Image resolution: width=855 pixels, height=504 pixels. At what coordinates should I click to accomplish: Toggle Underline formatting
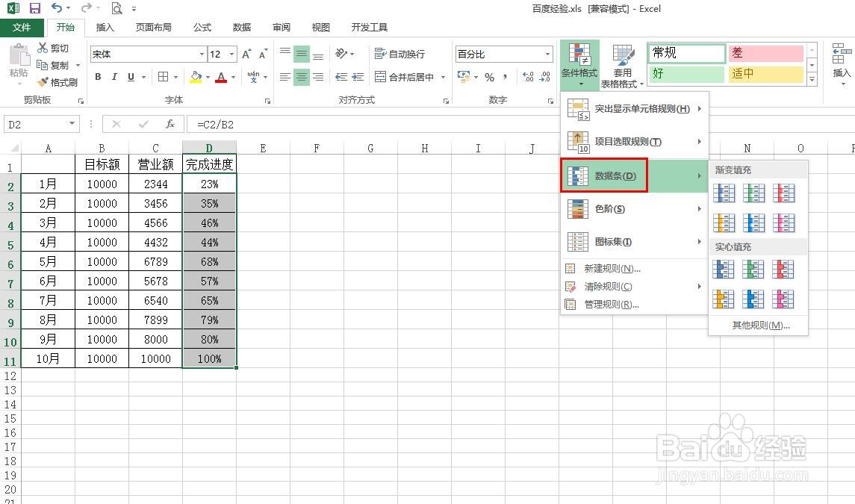[x=131, y=77]
